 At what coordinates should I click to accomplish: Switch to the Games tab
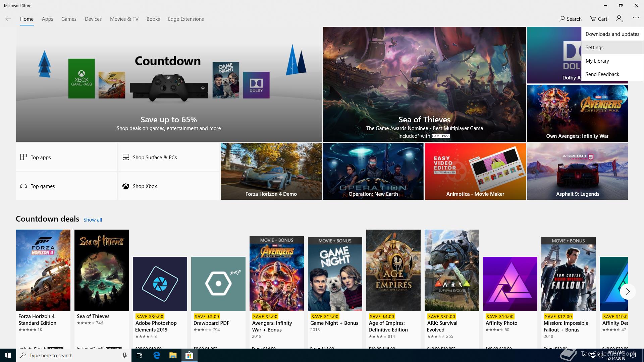click(69, 19)
